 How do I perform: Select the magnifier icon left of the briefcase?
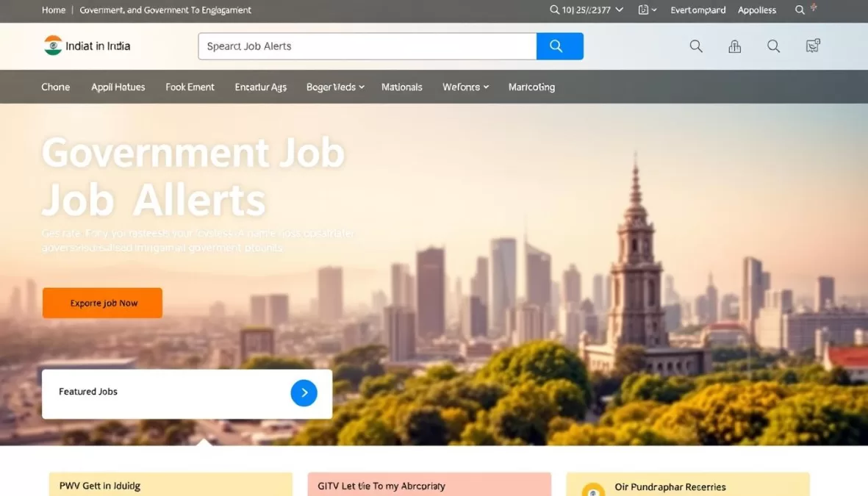pos(696,46)
